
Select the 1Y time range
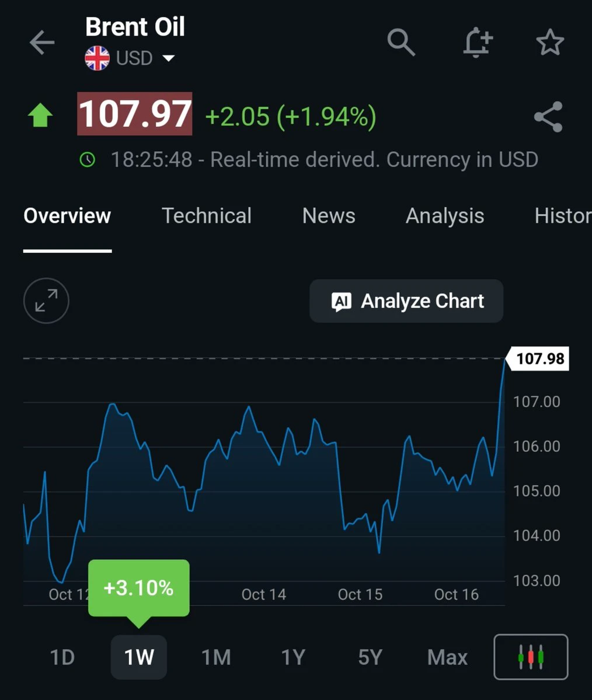tap(293, 657)
